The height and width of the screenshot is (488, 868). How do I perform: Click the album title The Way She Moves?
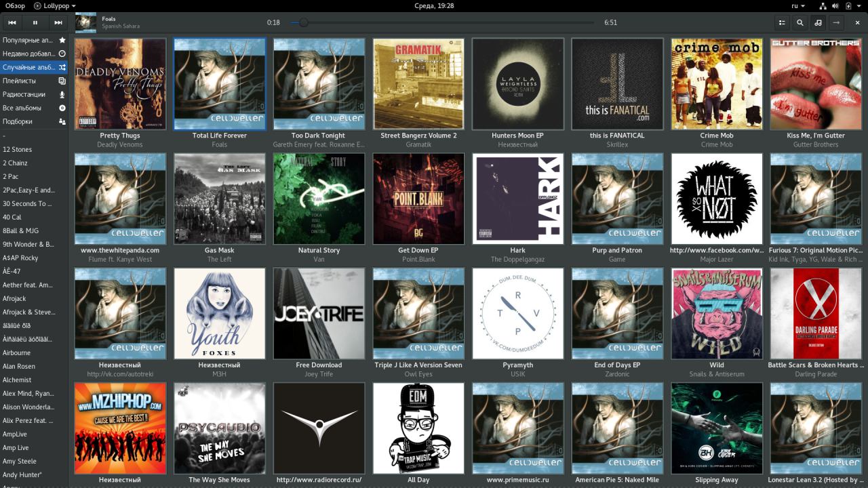[x=220, y=480]
